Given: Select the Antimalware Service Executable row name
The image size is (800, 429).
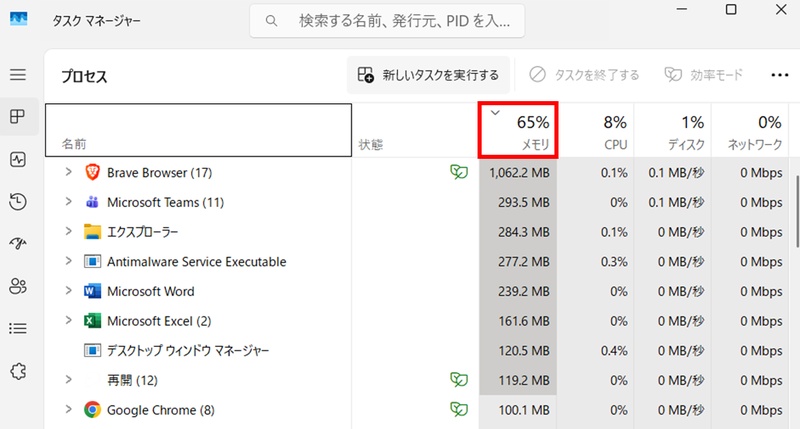Looking at the screenshot, I should coord(197,262).
